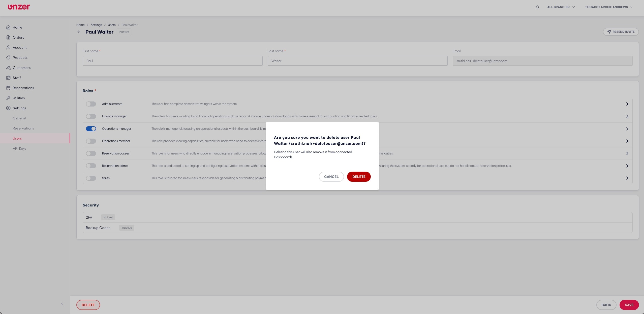
Task: Expand the Operations manager role chevron
Action: (627, 129)
